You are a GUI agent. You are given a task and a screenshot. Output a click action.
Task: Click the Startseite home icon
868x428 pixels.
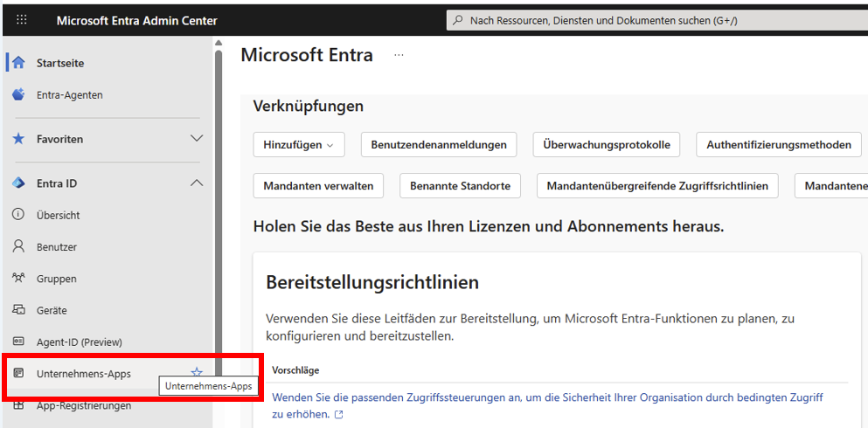[x=18, y=63]
